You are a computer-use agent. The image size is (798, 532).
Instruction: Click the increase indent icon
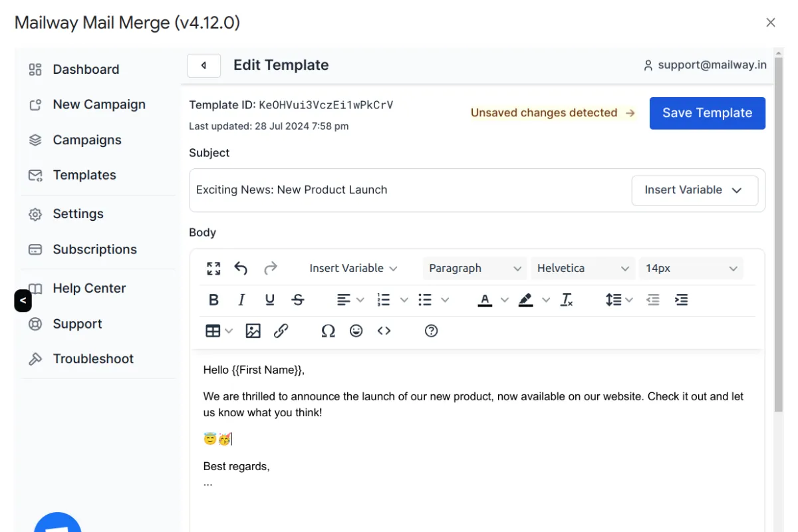[681, 299]
